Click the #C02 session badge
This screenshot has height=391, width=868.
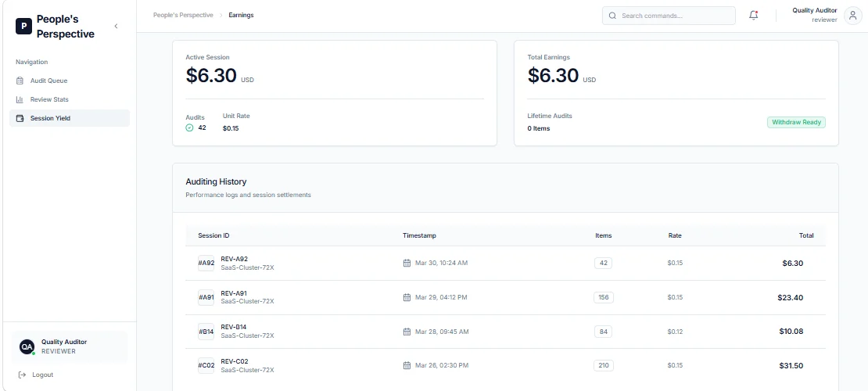206,365
